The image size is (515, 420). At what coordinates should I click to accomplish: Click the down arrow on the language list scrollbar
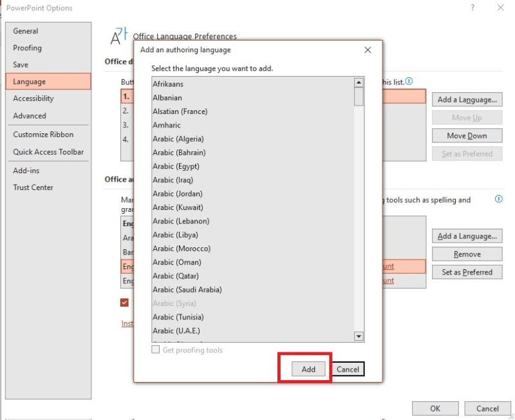pos(360,336)
